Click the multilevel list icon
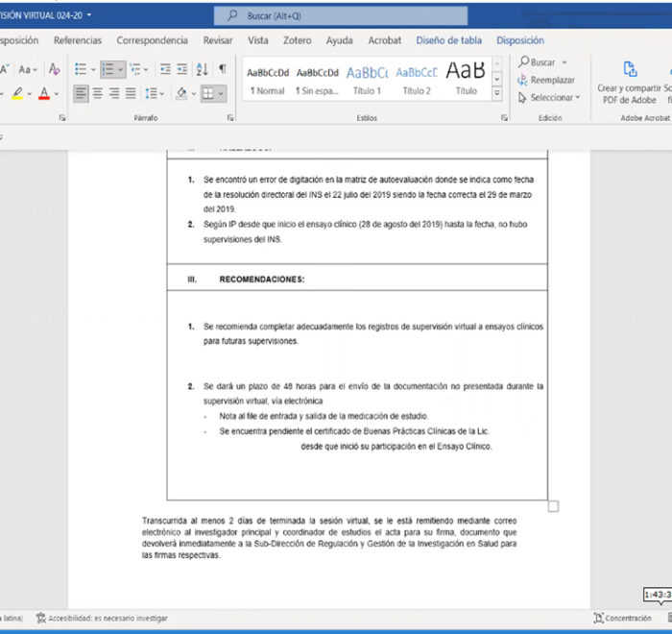The height and width of the screenshot is (634, 672). 135,69
